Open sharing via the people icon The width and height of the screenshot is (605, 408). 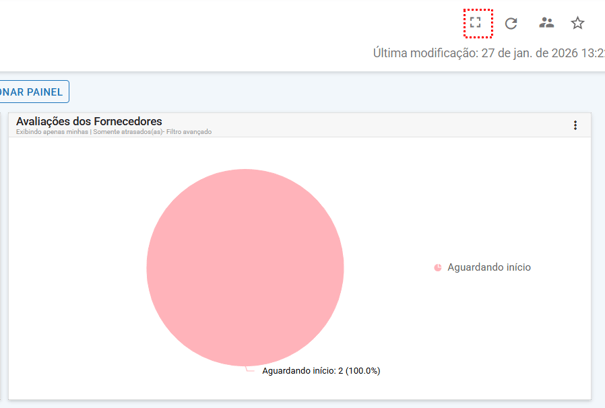(x=545, y=23)
